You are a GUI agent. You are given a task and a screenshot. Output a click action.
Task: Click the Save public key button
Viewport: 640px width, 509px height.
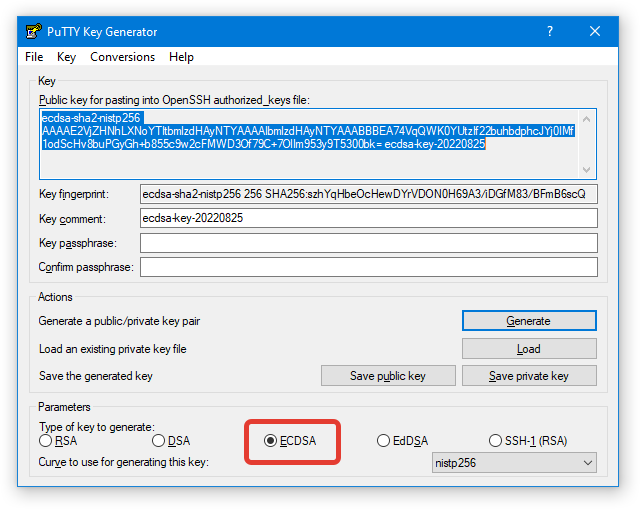pos(387,376)
